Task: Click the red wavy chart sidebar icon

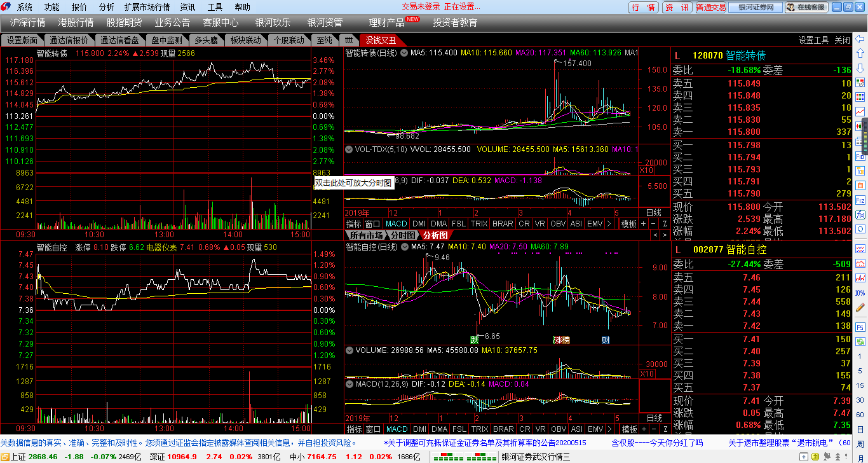Action: coord(860,247)
